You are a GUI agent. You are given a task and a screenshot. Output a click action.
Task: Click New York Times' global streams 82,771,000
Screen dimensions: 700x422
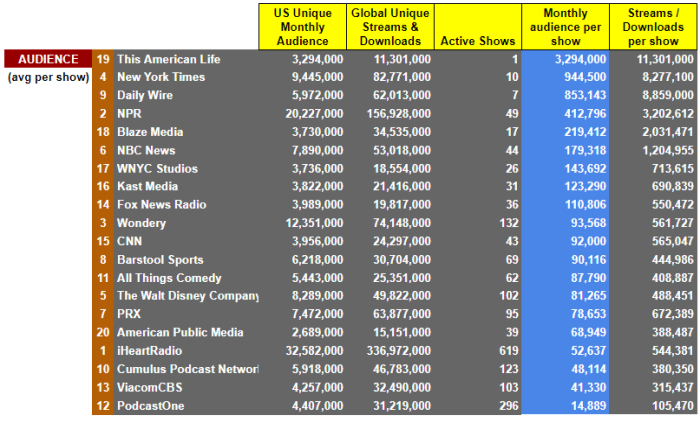click(402, 77)
